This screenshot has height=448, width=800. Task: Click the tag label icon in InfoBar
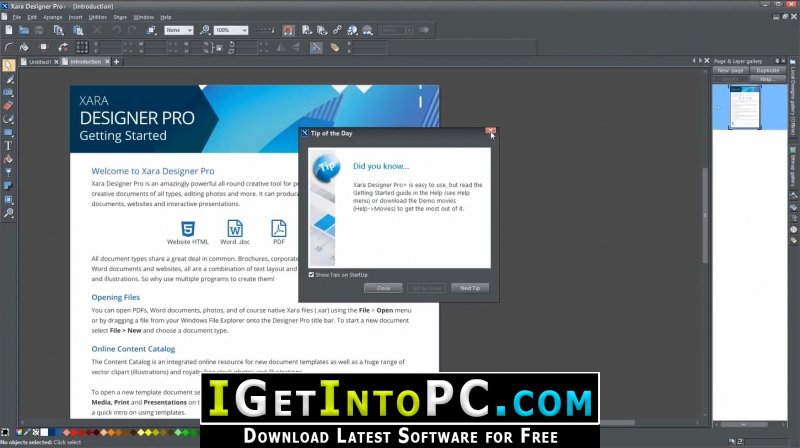[335, 47]
